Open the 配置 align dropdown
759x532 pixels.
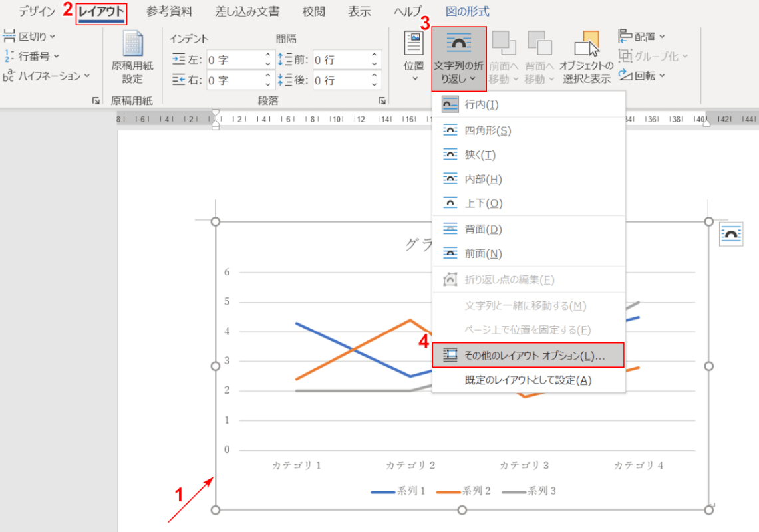point(643,37)
